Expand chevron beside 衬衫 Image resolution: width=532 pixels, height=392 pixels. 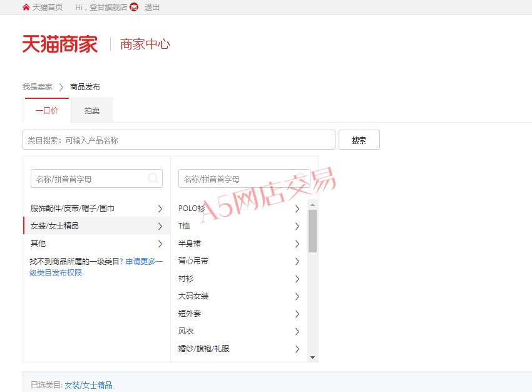tap(297, 279)
